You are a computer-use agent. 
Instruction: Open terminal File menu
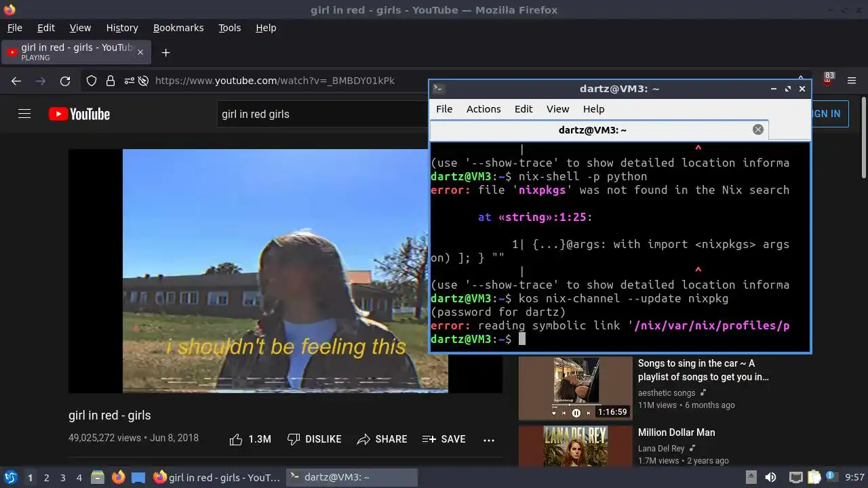444,109
